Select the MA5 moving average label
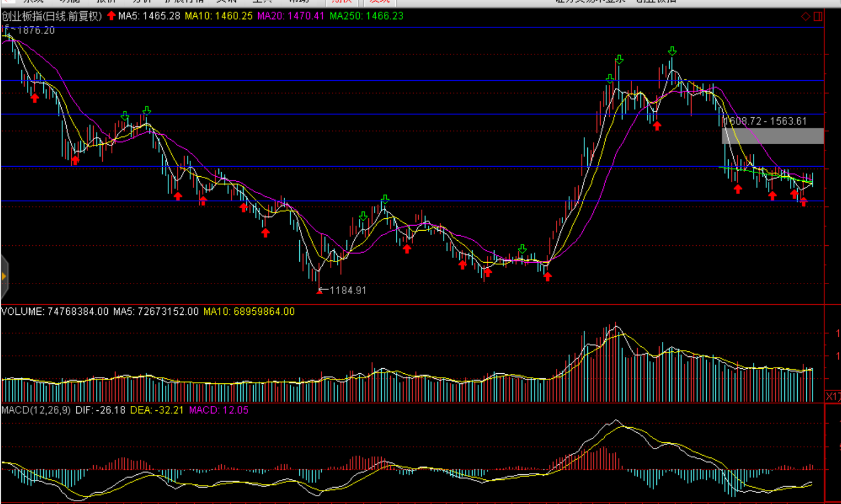This screenshot has width=841, height=504. pyautogui.click(x=149, y=16)
